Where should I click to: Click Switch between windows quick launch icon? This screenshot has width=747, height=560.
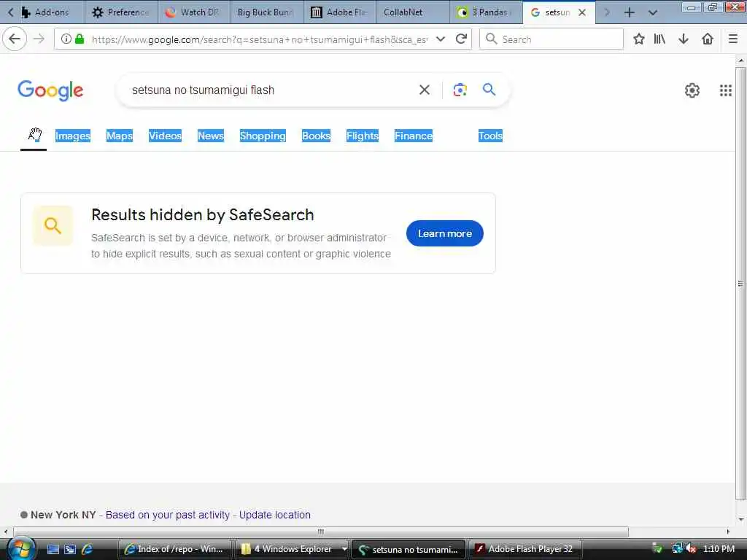pos(70,549)
